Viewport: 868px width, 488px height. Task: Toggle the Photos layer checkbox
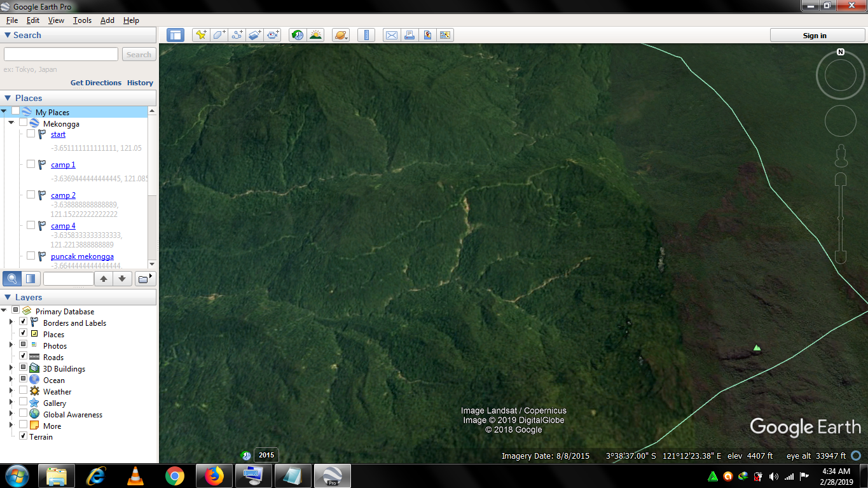(x=24, y=345)
